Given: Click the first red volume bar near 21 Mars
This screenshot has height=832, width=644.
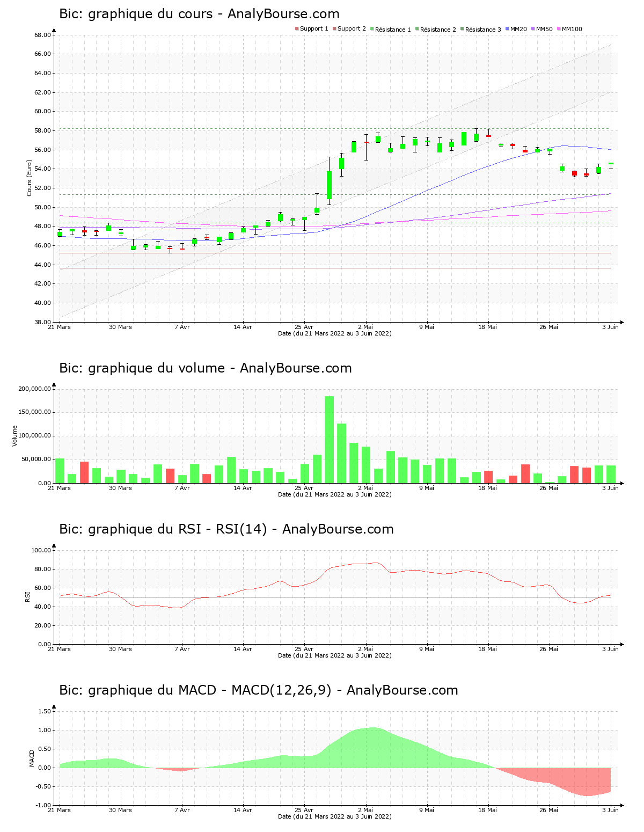Looking at the screenshot, I should [84, 472].
